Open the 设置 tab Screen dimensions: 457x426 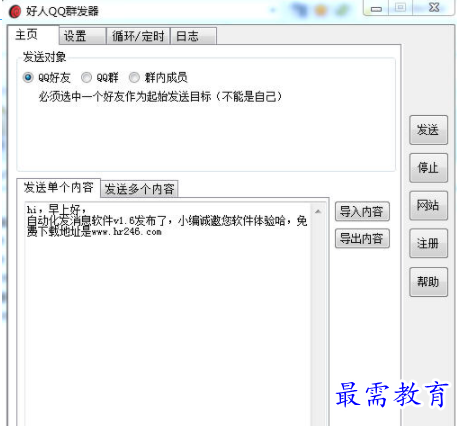tap(82, 36)
